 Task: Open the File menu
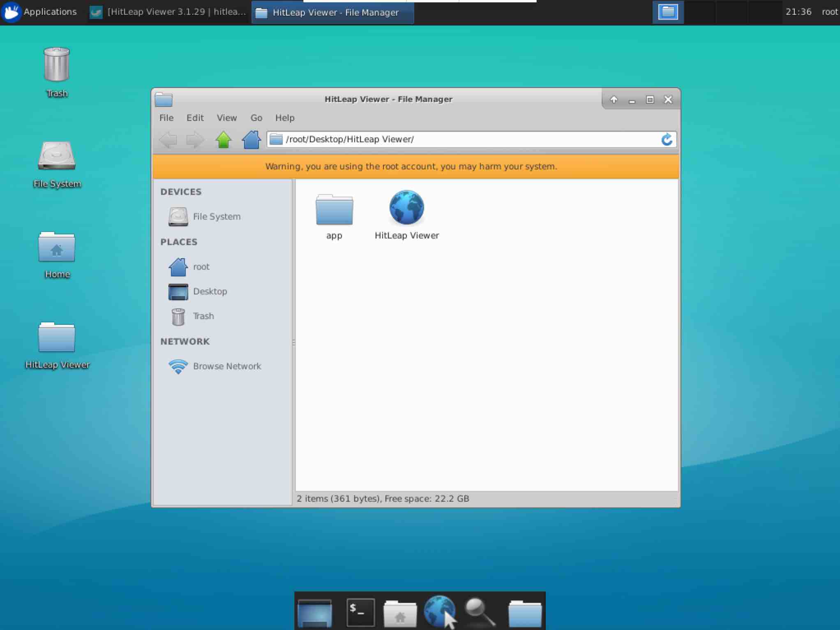166,117
